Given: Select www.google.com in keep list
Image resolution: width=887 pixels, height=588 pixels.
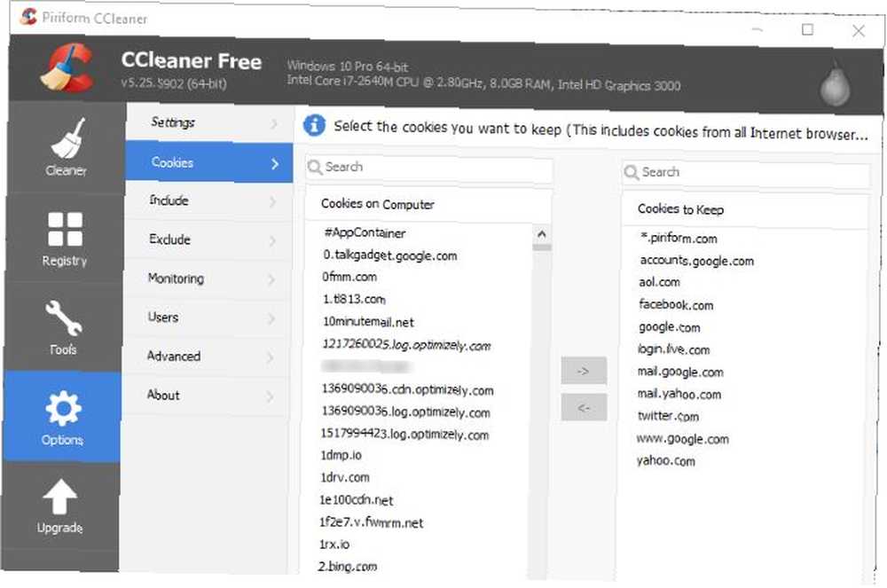Looking at the screenshot, I should (682, 439).
